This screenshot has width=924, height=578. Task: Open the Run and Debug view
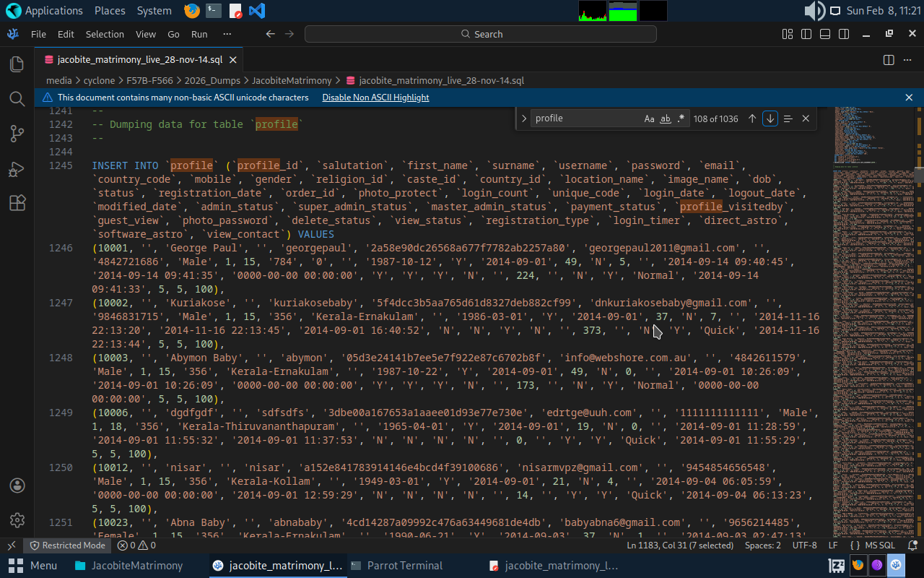coord(17,168)
